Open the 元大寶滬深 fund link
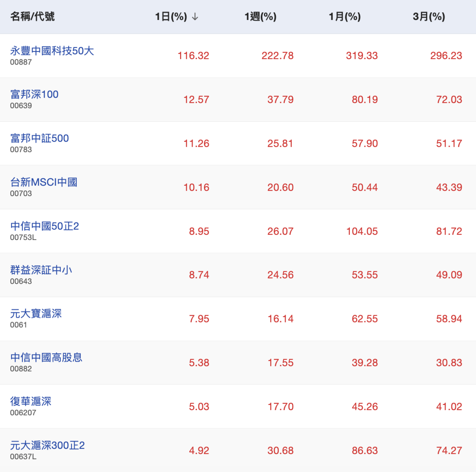 coord(36,314)
